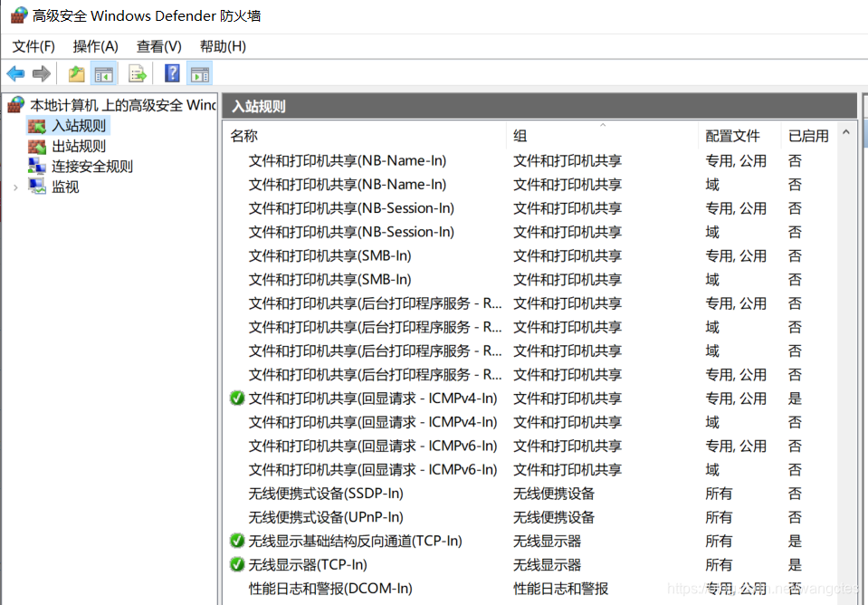Select 连接安全规则 in the tree
Image resolution: width=868 pixels, height=605 pixels.
(x=92, y=167)
